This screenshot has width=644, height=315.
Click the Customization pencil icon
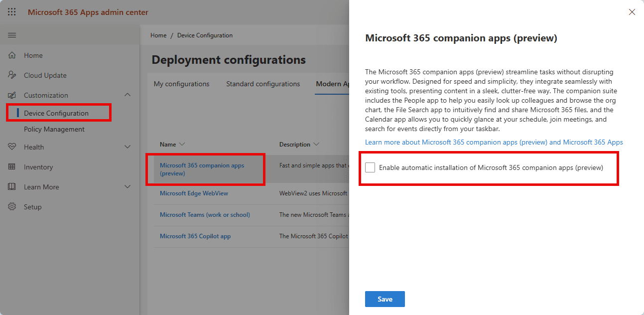pyautogui.click(x=12, y=95)
